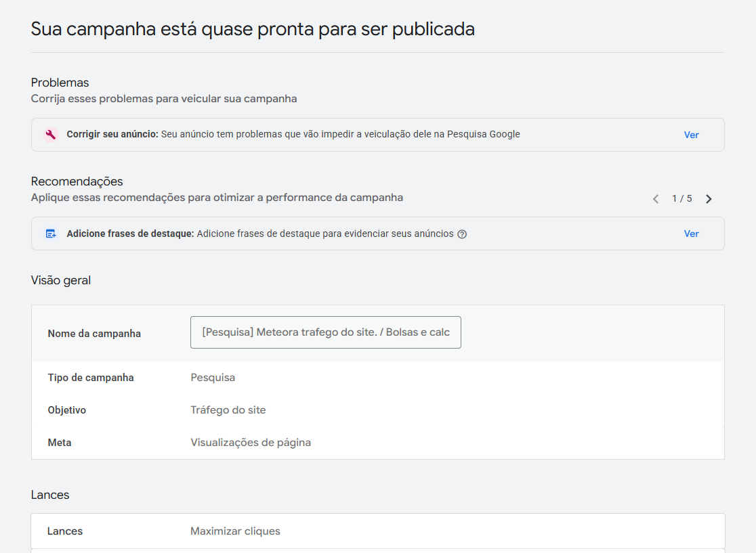Go to the next recommendation with the right chevron
This screenshot has width=756, height=553.
click(709, 199)
